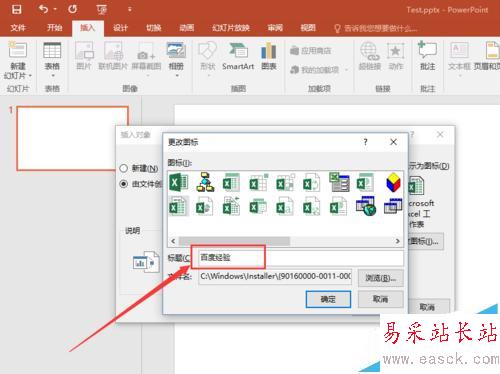Screen dimensions: 500x374
Task: Switch to the 动画 ribbon tab
Action: 187,28
